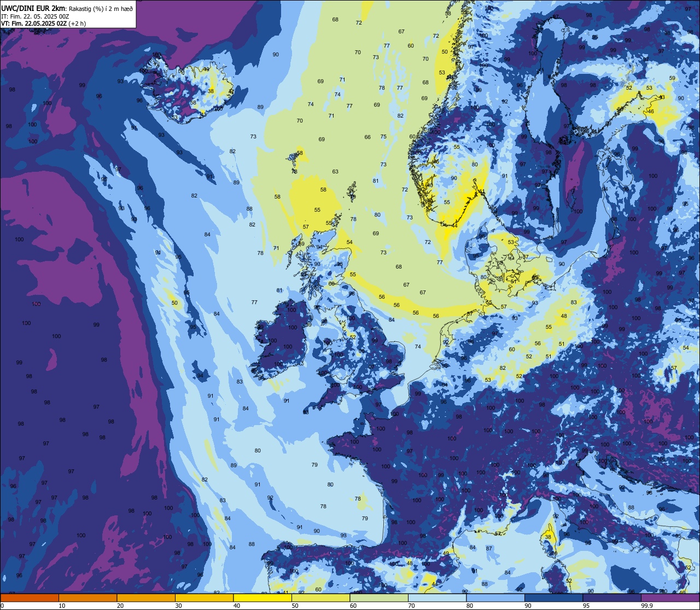Click the 60–70% light green legend swatch
The height and width of the screenshot is (610, 700).
(379, 598)
